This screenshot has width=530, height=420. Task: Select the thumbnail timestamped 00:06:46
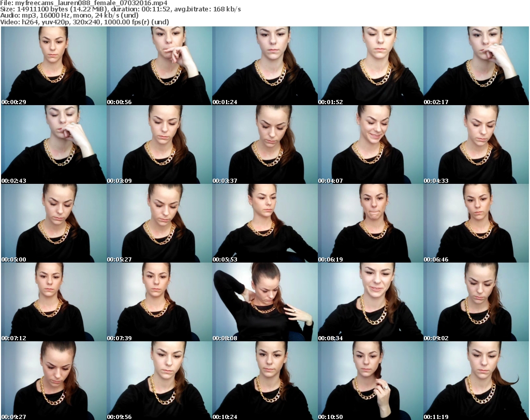pyautogui.click(x=476, y=224)
